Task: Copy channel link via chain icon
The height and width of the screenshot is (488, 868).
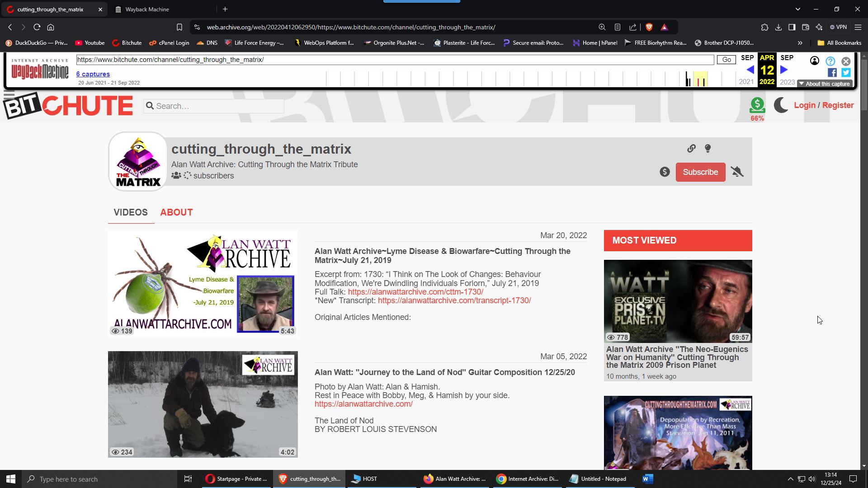Action: click(691, 148)
